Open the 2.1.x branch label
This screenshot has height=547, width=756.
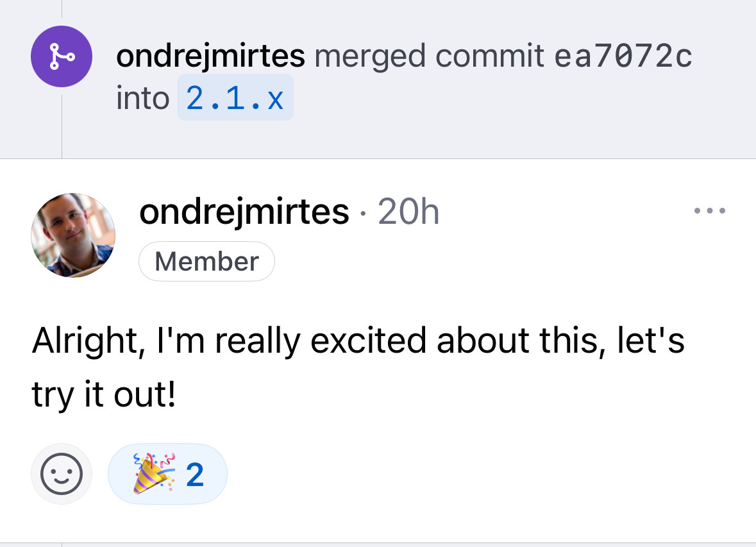[x=235, y=98]
